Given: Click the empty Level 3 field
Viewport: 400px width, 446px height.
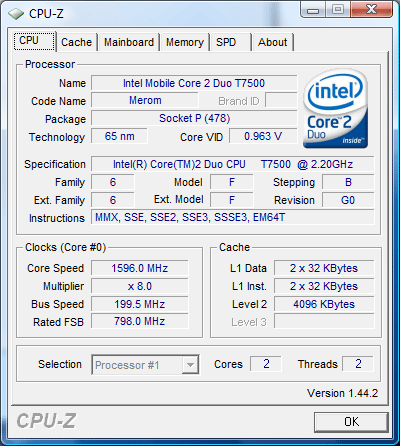Looking at the screenshot, I should (x=324, y=321).
